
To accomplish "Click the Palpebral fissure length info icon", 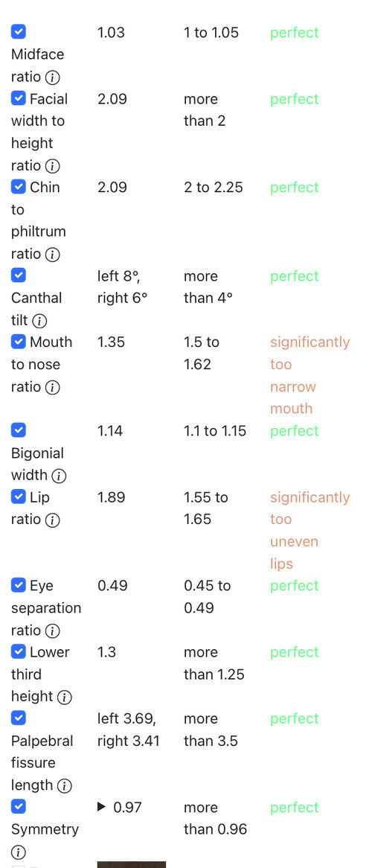I will (x=64, y=785).
